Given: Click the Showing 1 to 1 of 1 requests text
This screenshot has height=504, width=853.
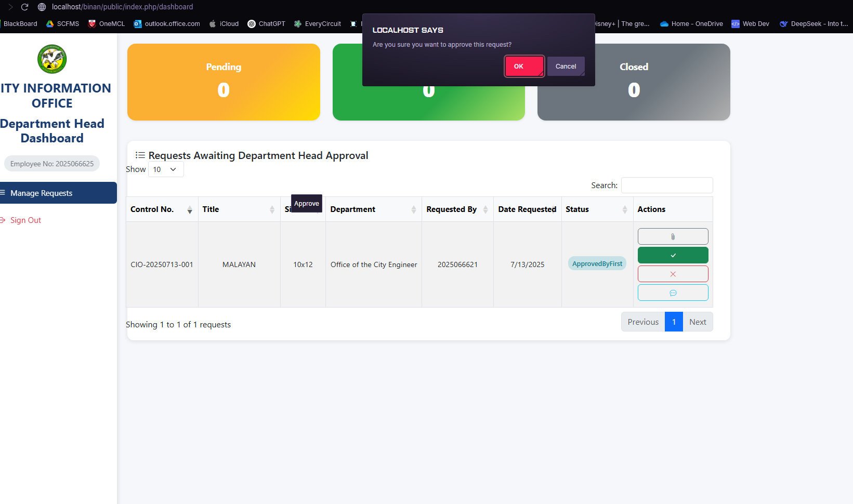Looking at the screenshot, I should (178, 324).
